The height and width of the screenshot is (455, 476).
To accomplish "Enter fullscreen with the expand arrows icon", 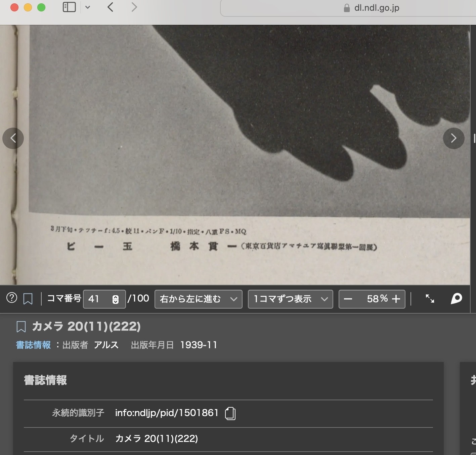I will (430, 299).
